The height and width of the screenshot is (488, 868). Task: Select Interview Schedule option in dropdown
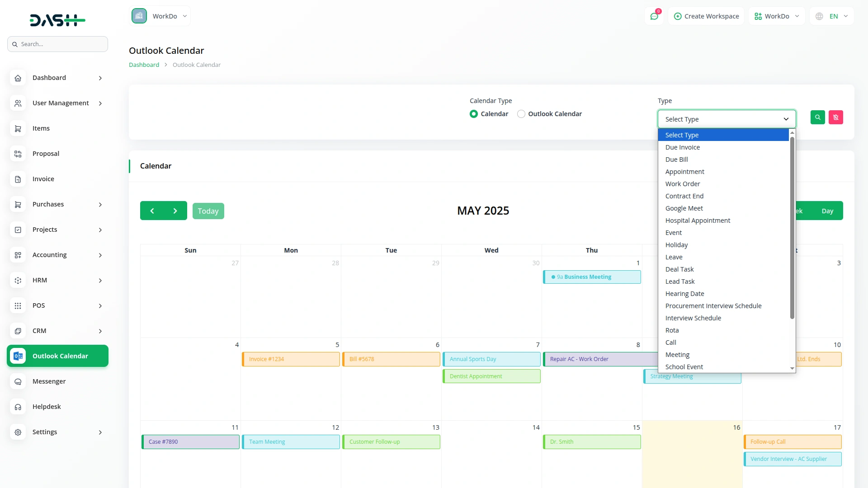point(693,318)
